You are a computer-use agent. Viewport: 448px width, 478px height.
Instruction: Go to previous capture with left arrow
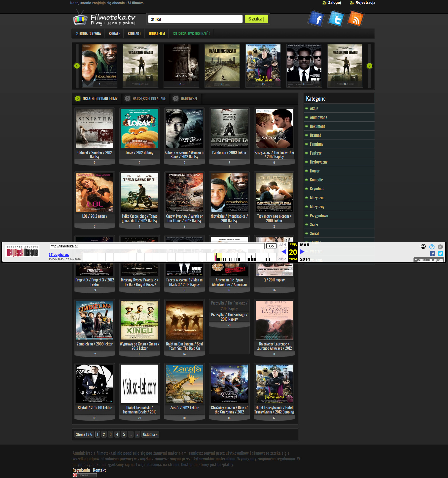tap(284, 252)
